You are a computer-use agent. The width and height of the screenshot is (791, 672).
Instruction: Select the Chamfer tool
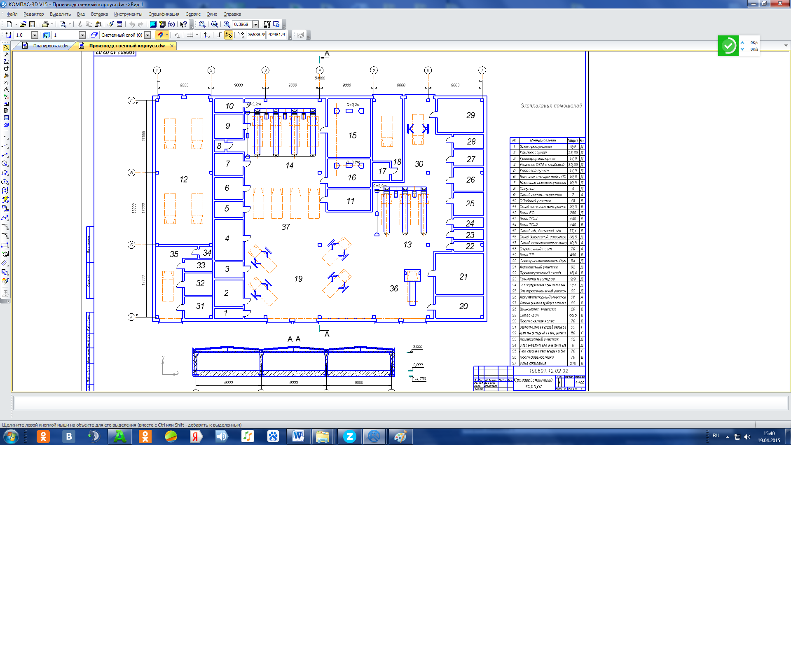5,227
